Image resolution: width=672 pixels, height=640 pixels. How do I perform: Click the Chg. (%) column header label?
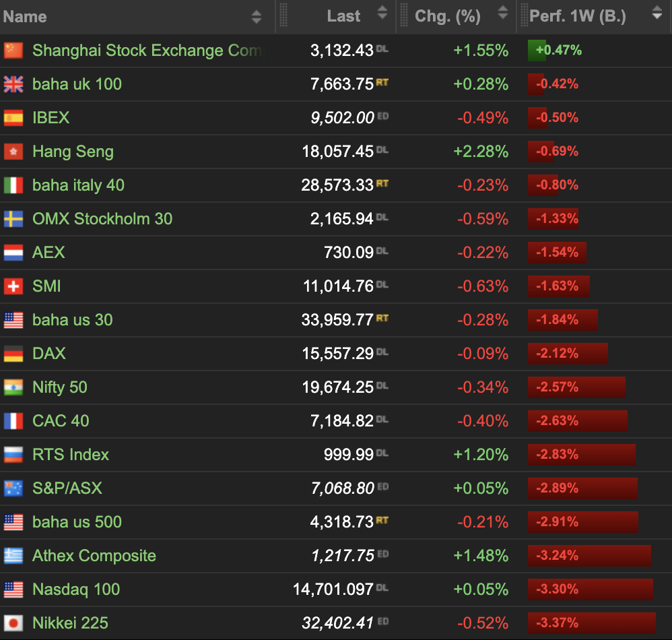[x=447, y=17]
